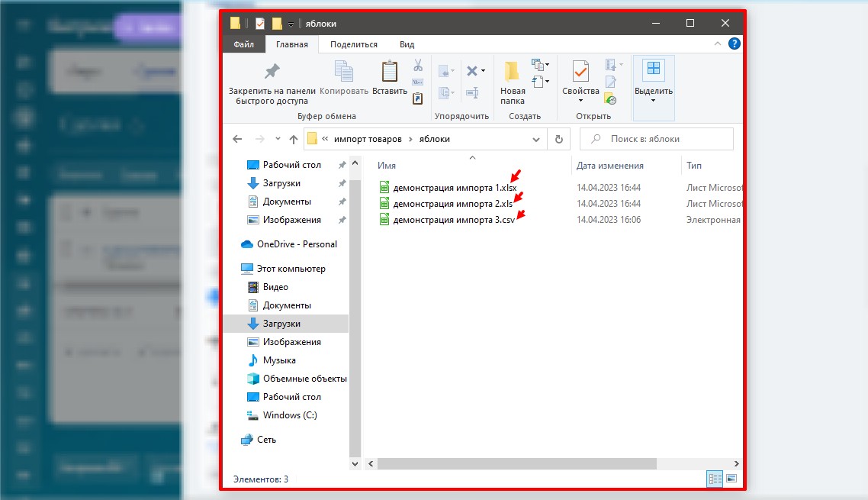This screenshot has height=500, width=868.
Task: Click the 14.04.2023 16:06 date cell
Action: 609,220
